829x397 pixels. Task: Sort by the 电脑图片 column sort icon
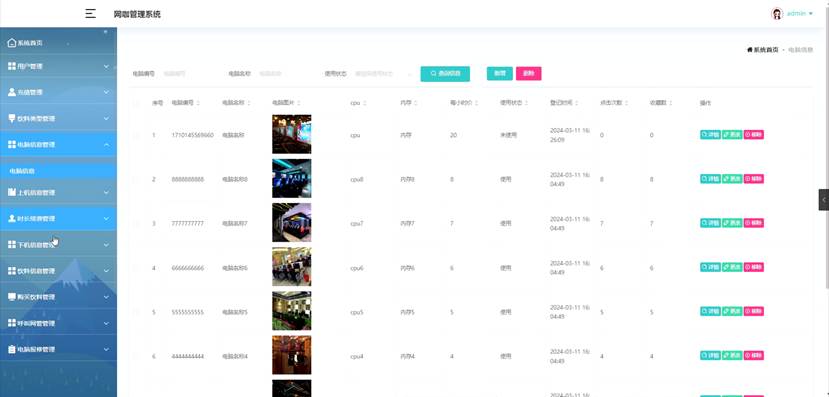pos(300,103)
